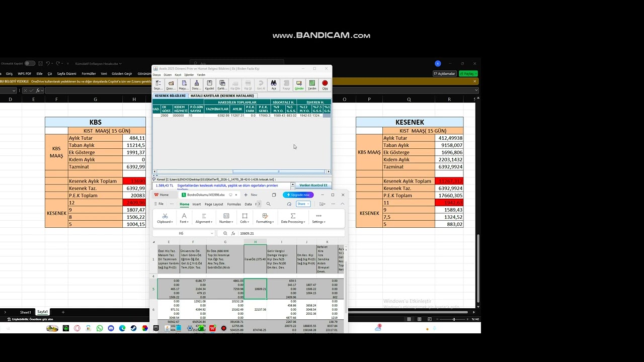Click the fx function icon in Excel formula bar
The image size is (644, 362).
tap(38, 90)
